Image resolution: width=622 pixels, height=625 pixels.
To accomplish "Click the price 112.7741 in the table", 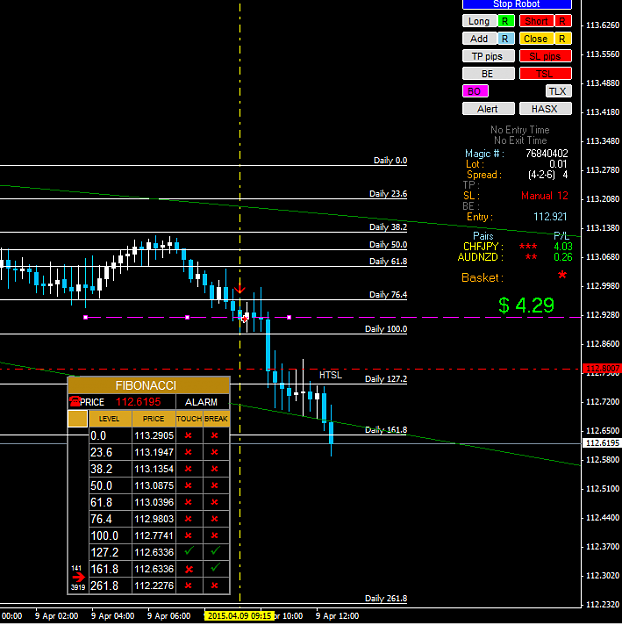I will point(154,536).
